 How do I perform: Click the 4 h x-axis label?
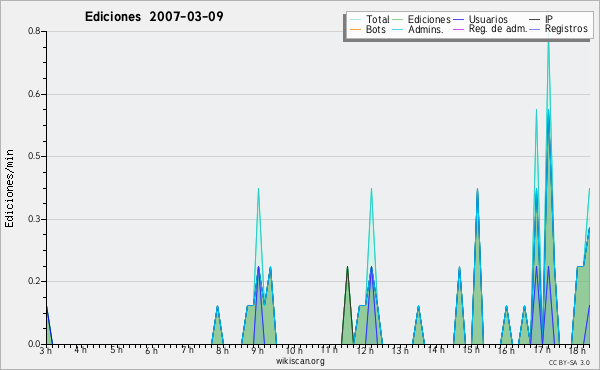pyautogui.click(x=81, y=350)
